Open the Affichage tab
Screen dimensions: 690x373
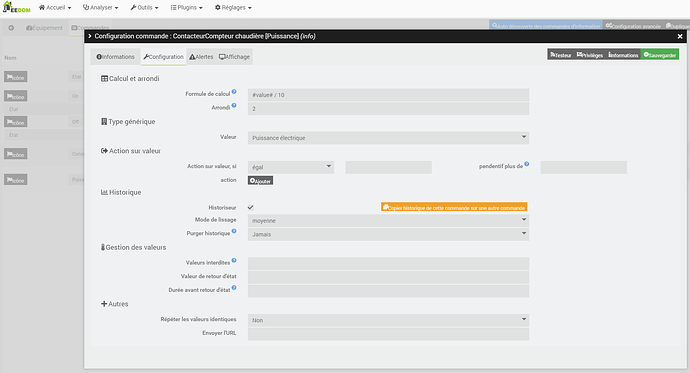pyautogui.click(x=234, y=57)
